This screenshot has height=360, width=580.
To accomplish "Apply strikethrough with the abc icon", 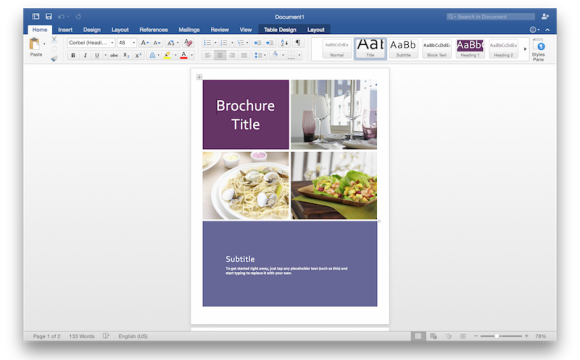I will coord(114,55).
